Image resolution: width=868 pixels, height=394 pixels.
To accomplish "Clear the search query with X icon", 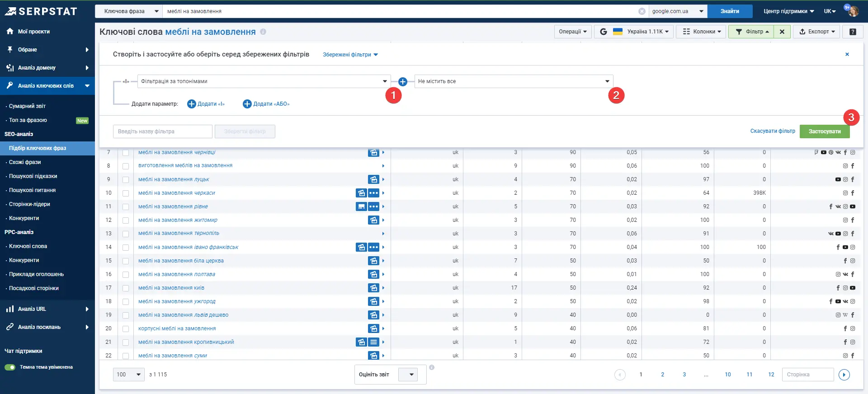I will point(642,11).
